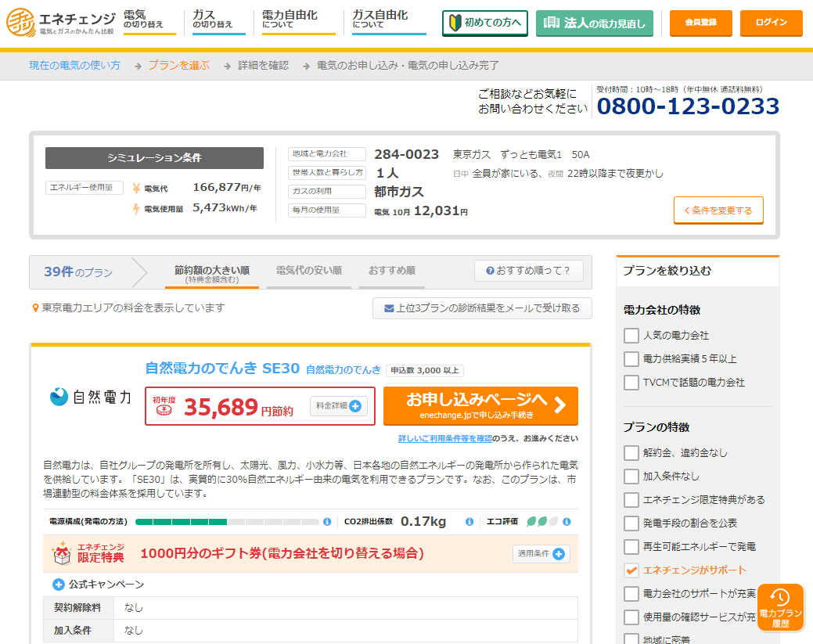This screenshot has width=813, height=644.
Task: Click the gift box 限定特典 icon
Action: pyautogui.click(x=63, y=553)
